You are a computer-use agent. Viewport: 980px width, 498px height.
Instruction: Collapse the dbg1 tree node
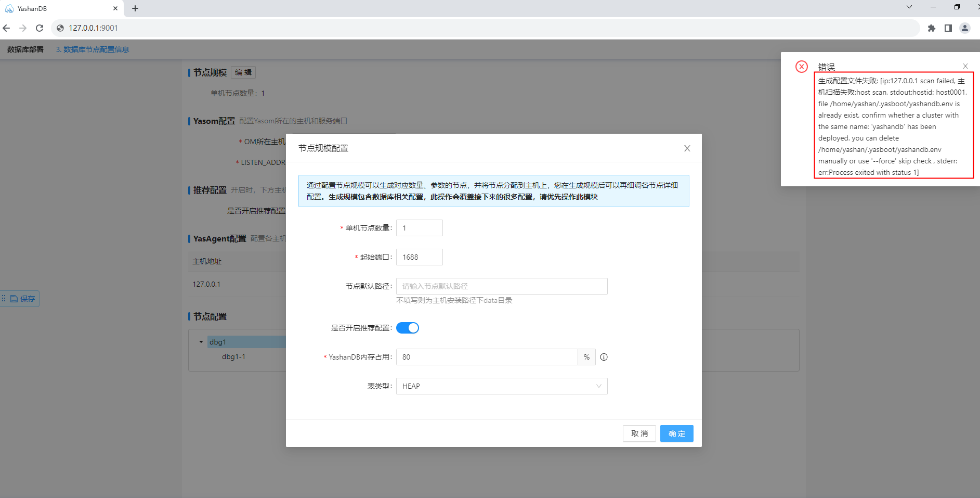[x=201, y=342]
